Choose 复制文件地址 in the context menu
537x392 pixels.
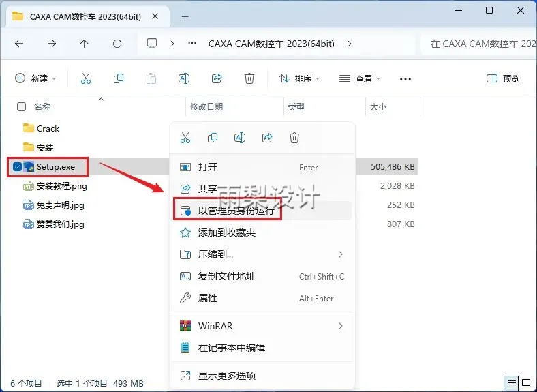[x=262, y=276]
